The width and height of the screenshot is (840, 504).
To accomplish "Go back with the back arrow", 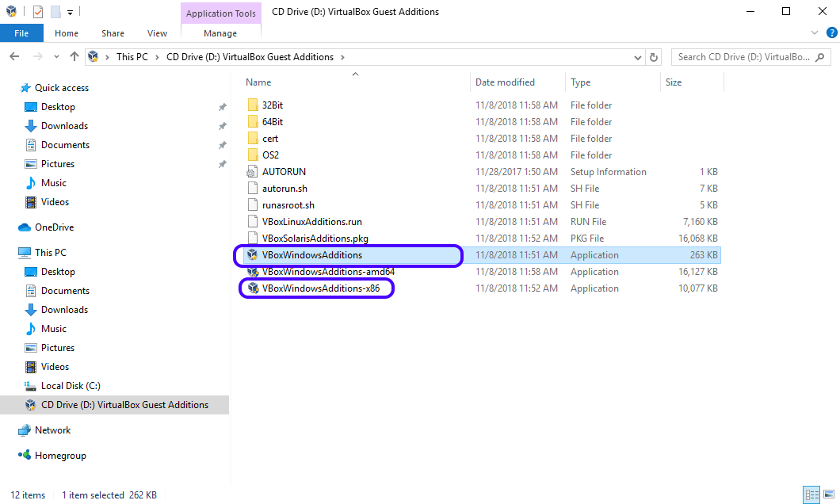I will [14, 57].
